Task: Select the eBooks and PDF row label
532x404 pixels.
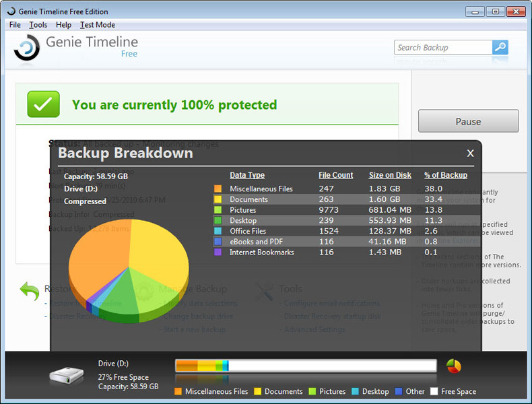Action: pyautogui.click(x=256, y=242)
